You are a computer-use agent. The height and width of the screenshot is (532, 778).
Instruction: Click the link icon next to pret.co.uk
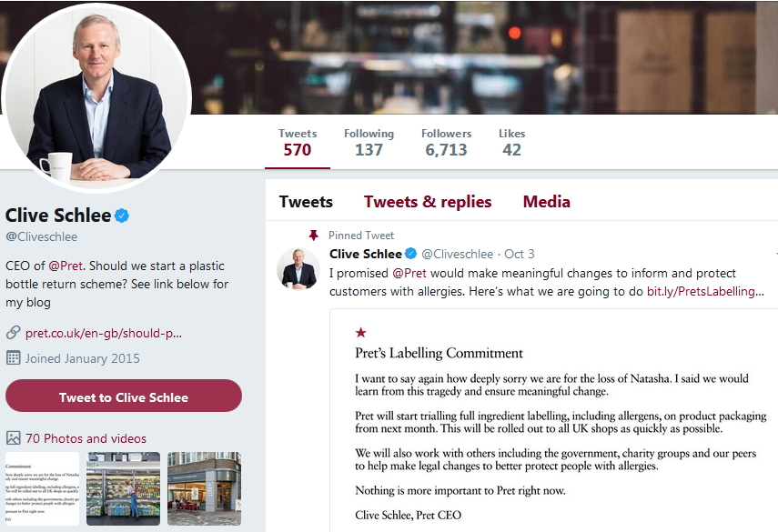13,333
